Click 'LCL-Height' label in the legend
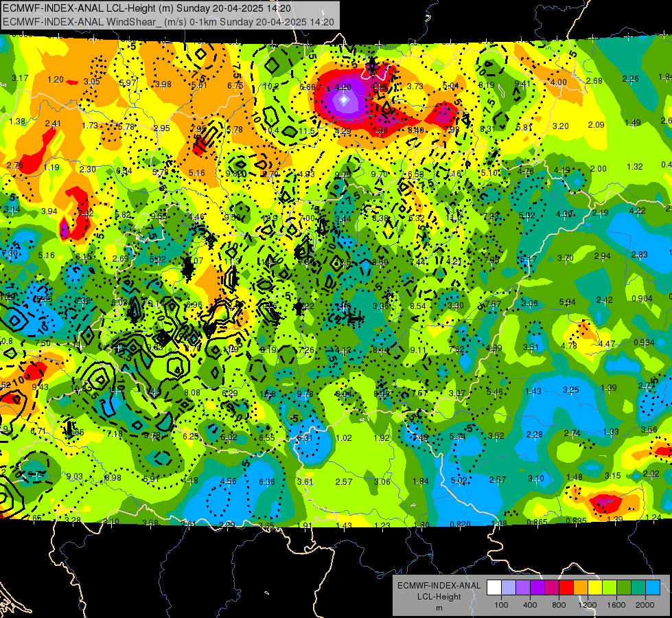Viewport: 672px width, 618px height. click(439, 597)
